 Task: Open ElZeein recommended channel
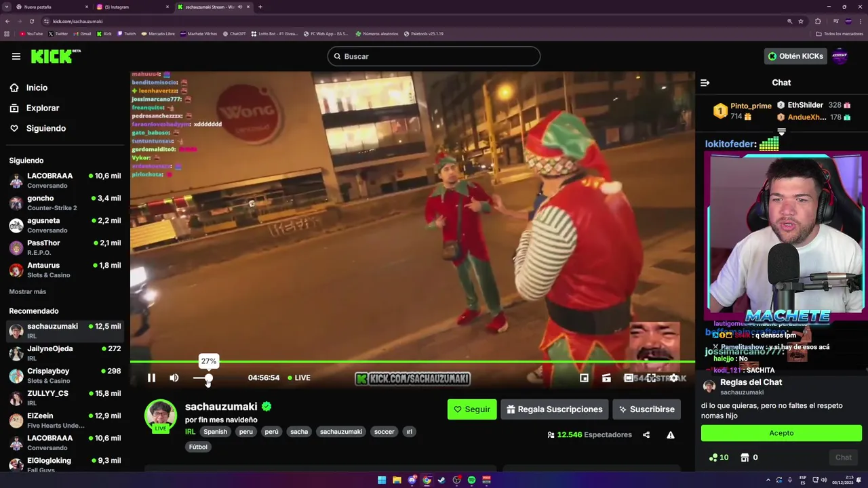click(65, 420)
